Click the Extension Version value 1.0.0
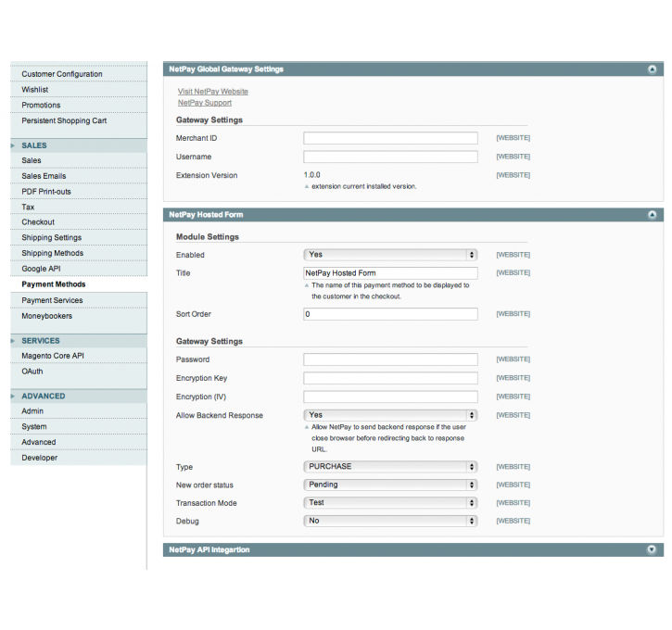672x630 pixels. tap(312, 175)
